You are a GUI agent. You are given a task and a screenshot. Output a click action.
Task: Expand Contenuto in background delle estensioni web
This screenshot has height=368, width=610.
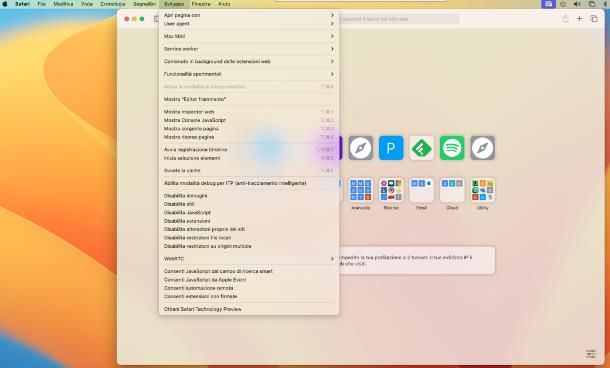pos(249,61)
